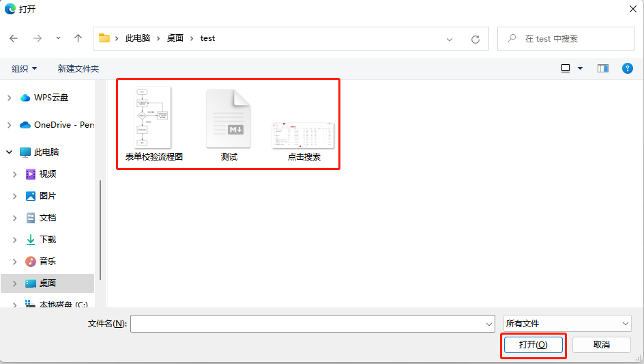Open the 组织 menu
The image size is (644, 364).
pos(25,68)
